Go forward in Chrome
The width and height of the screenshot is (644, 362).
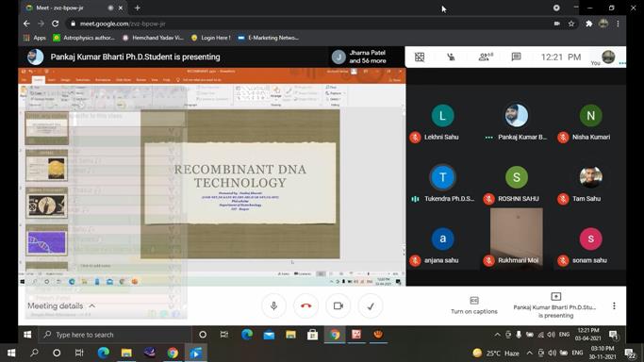(x=41, y=24)
